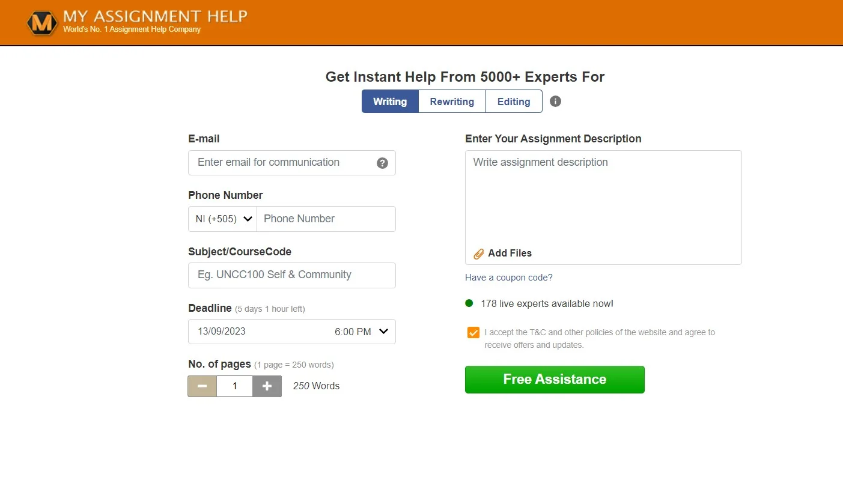843x504 pixels.
Task: Focus the email input field
Action: (292, 163)
